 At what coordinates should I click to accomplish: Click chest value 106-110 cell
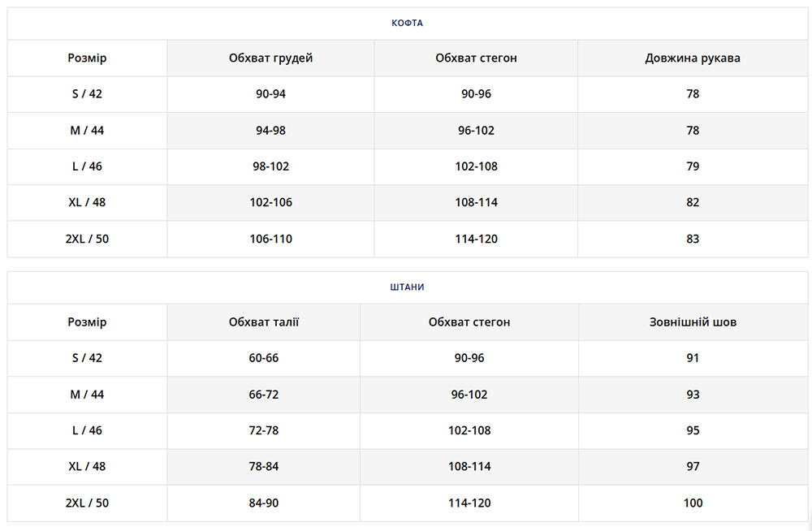click(270, 239)
